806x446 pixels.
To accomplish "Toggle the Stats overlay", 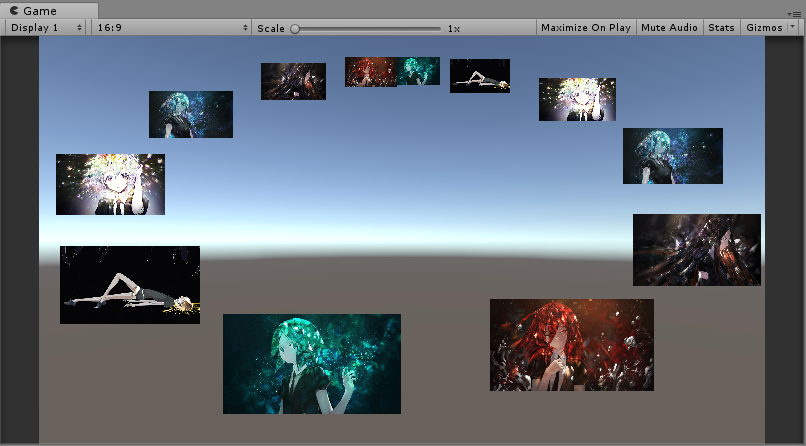I will (x=721, y=28).
